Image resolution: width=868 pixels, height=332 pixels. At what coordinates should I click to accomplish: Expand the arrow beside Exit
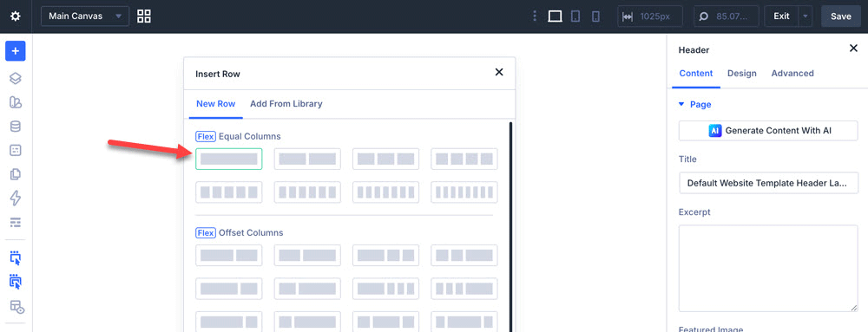point(806,16)
